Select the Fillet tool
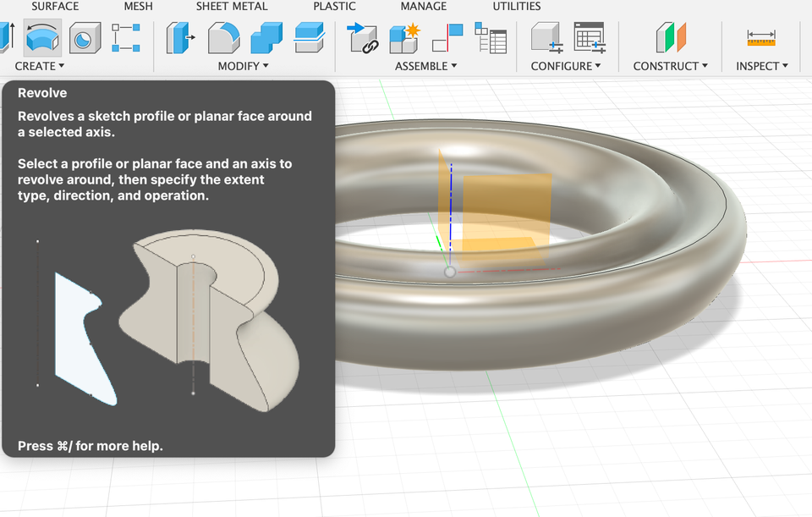Image resolution: width=812 pixels, height=517 pixels. pyautogui.click(x=223, y=38)
